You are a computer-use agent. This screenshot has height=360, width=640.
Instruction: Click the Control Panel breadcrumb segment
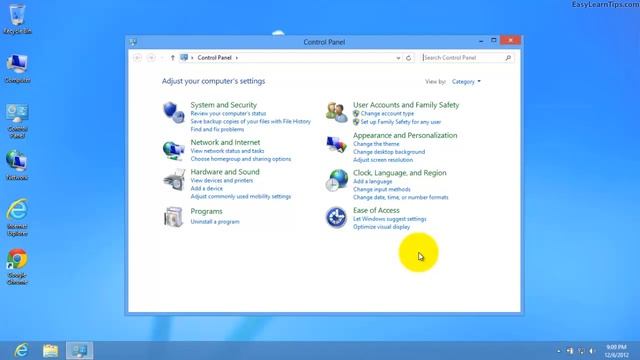[x=214, y=58]
